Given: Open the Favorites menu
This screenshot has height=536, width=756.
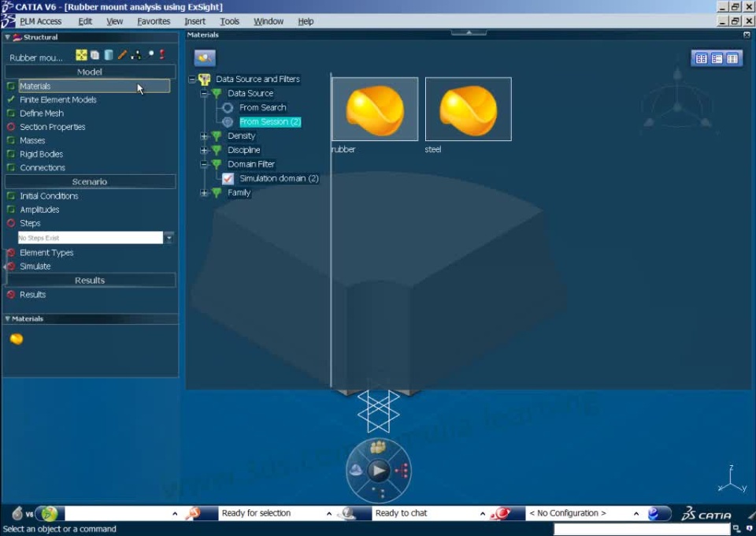Looking at the screenshot, I should click(x=154, y=21).
